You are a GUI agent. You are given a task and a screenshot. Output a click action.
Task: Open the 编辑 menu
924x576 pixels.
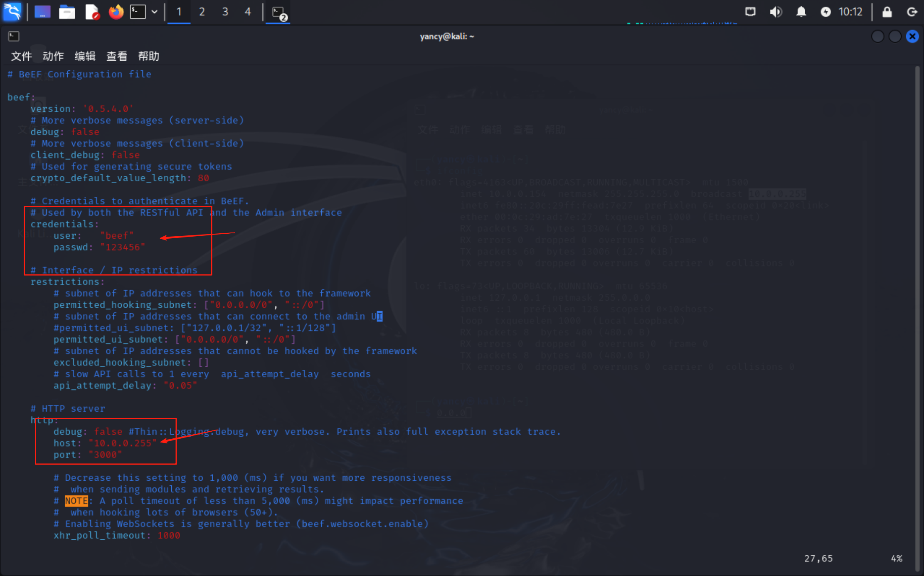coord(85,56)
